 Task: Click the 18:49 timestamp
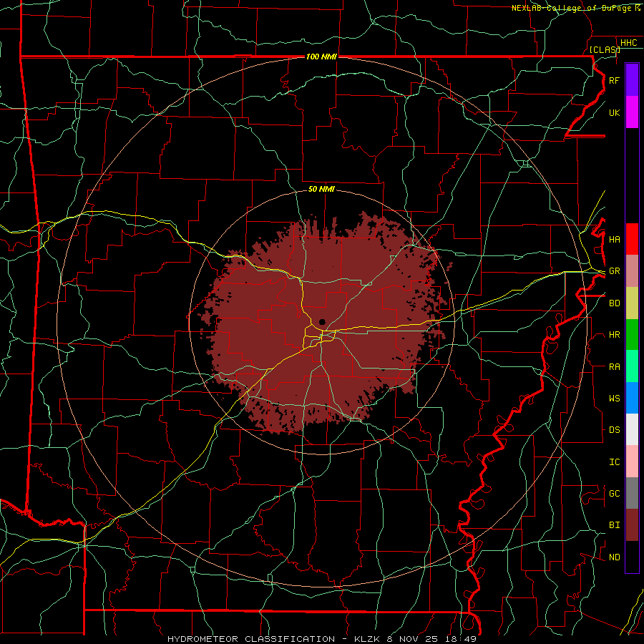pos(462,639)
